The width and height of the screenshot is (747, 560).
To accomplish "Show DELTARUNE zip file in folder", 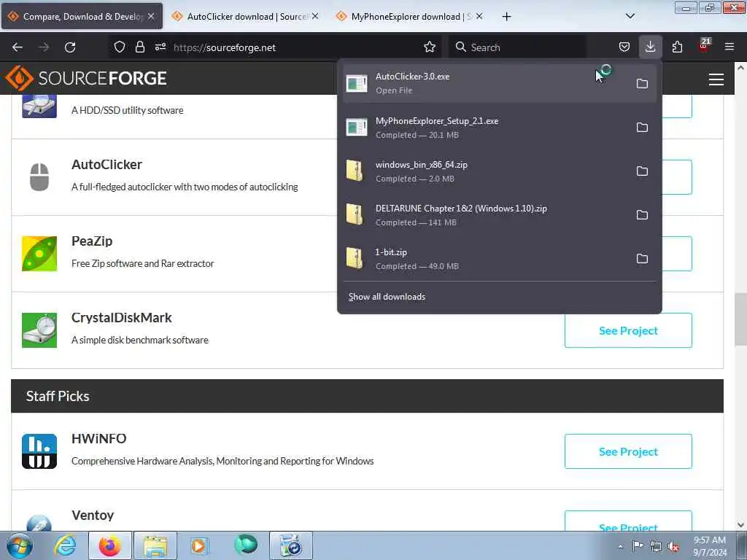I will point(642,215).
